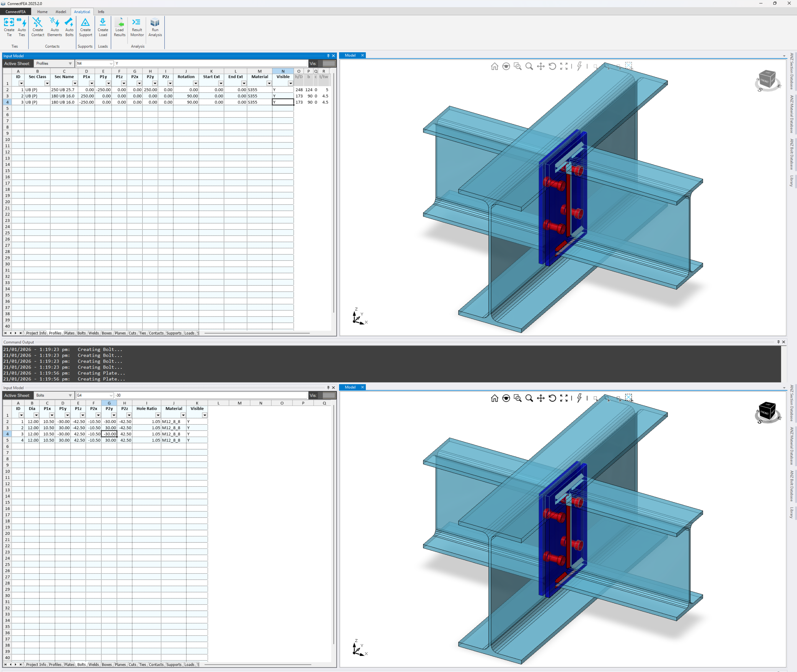Viewport: 797px width, 672px height.
Task: Switch to the Model ribbon tab
Action: (61, 12)
